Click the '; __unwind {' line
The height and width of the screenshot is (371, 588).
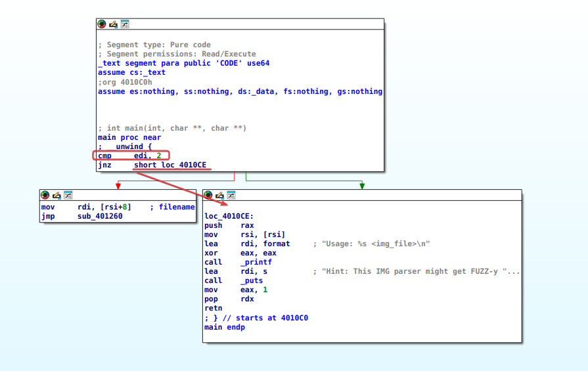point(125,146)
